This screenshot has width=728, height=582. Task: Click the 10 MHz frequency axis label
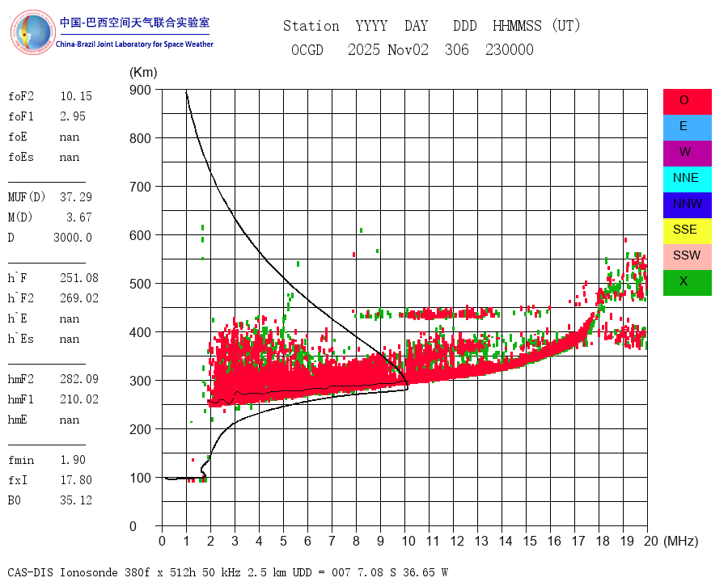[408, 541]
